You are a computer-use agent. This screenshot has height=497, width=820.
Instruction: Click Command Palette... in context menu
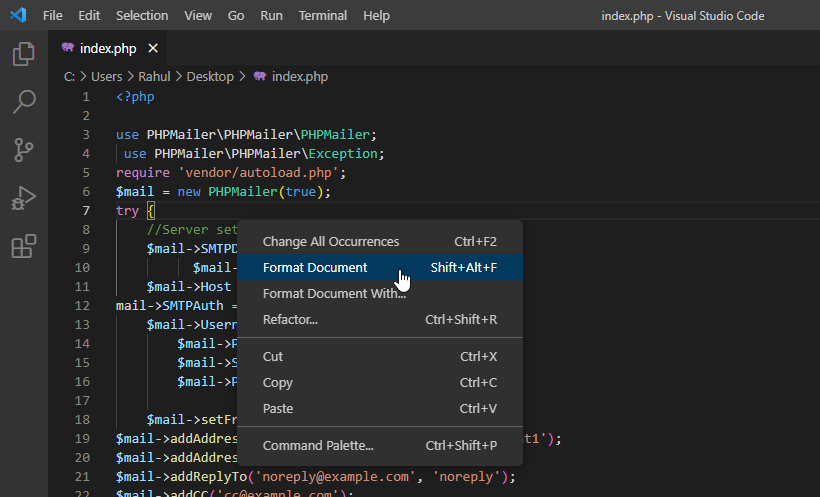point(318,445)
